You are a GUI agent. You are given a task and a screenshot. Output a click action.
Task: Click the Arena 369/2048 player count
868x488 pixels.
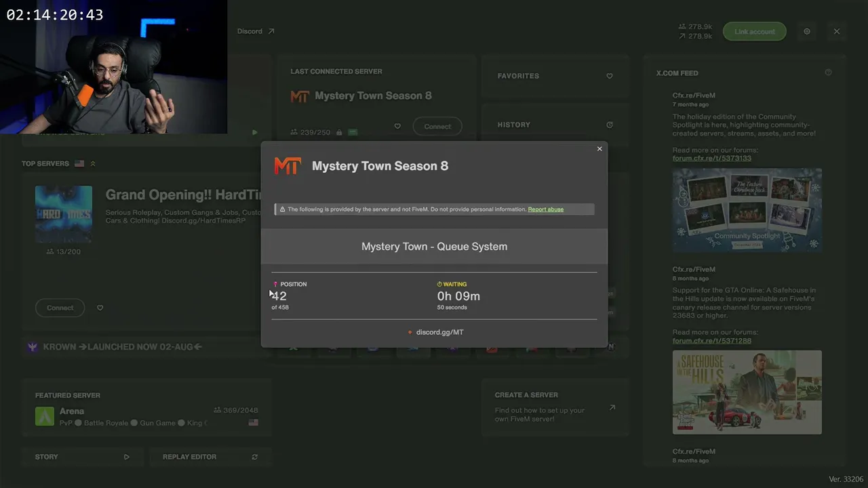(236, 410)
